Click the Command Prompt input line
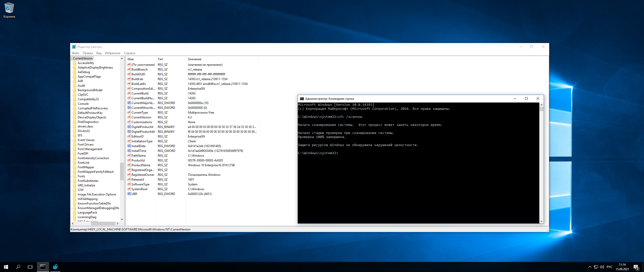 (318, 153)
